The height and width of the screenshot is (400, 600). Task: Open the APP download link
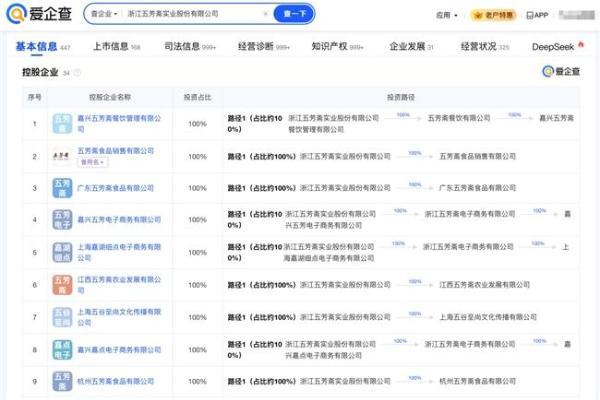(537, 15)
